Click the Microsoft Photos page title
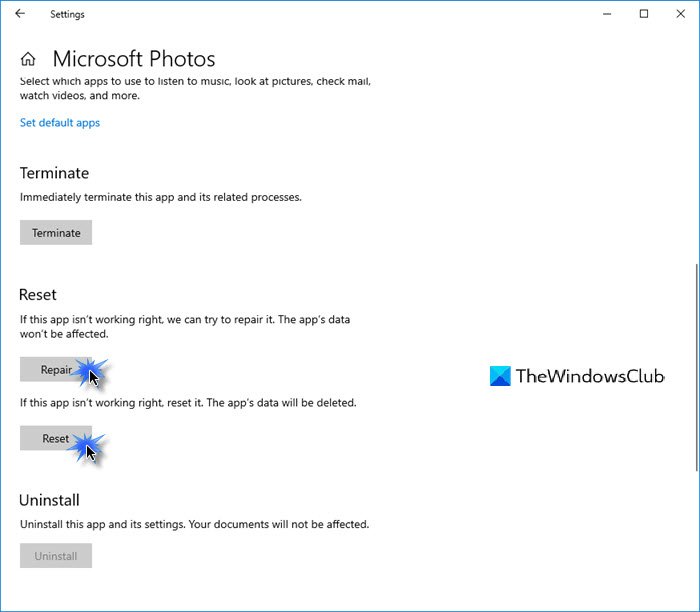This screenshot has height=612, width=700. [x=134, y=59]
